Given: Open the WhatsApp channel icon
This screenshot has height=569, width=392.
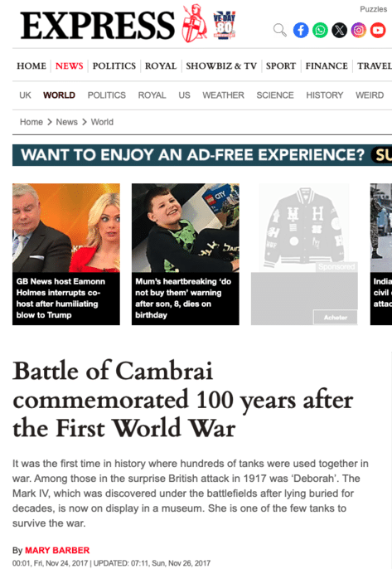Looking at the screenshot, I should tap(320, 30).
